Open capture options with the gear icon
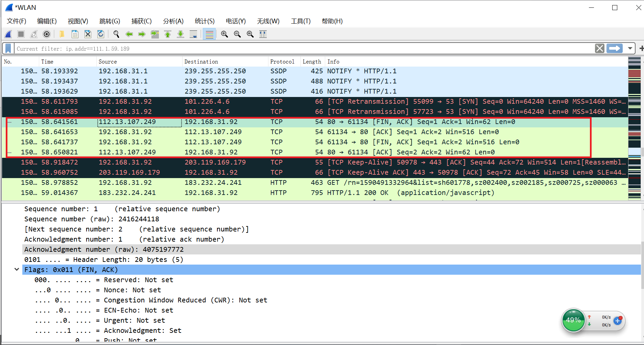The width and height of the screenshot is (644, 345). point(46,34)
